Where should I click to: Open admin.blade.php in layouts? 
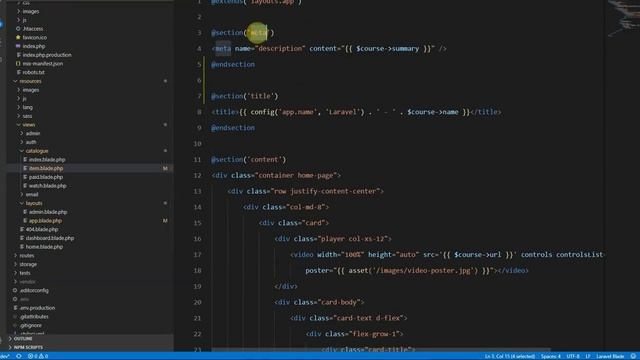point(48,212)
